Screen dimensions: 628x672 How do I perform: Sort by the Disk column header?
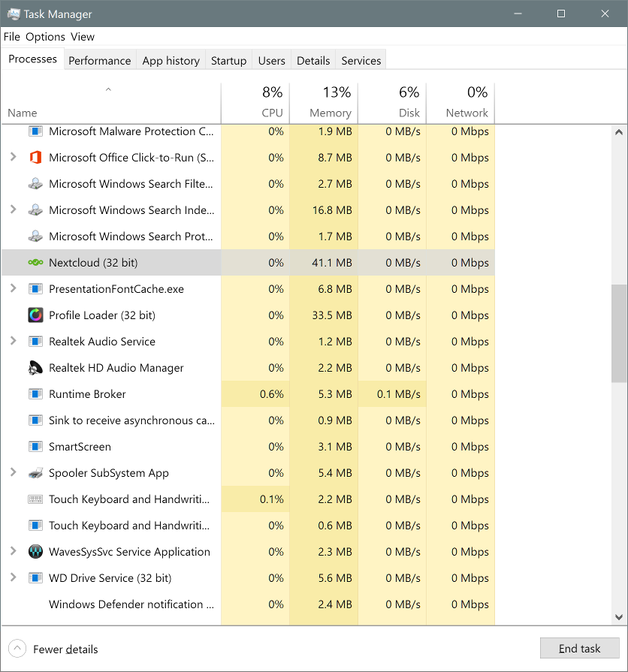click(392, 103)
